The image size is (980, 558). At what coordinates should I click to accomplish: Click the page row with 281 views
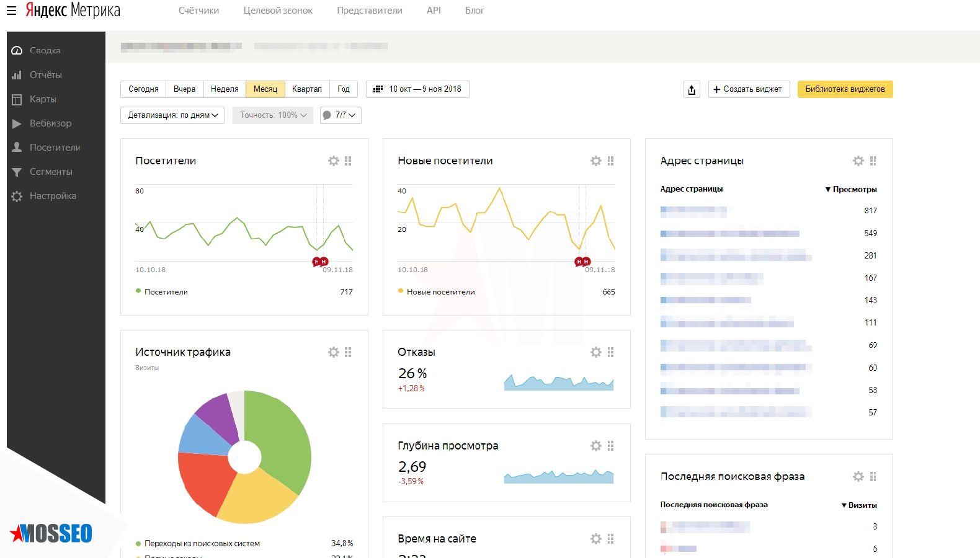(x=768, y=255)
